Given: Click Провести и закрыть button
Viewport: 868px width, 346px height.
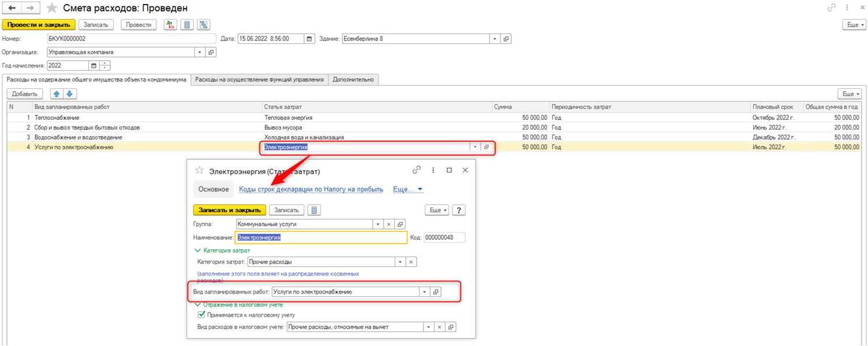Looking at the screenshot, I should coord(39,25).
